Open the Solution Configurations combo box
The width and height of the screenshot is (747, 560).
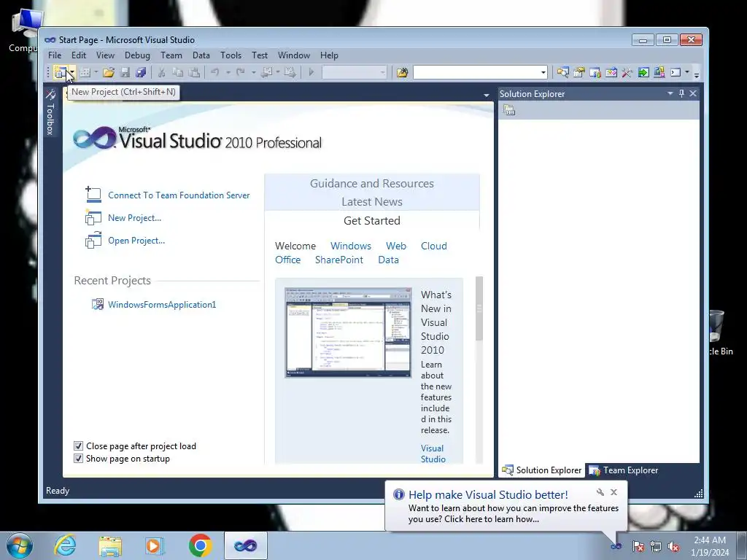(355, 72)
